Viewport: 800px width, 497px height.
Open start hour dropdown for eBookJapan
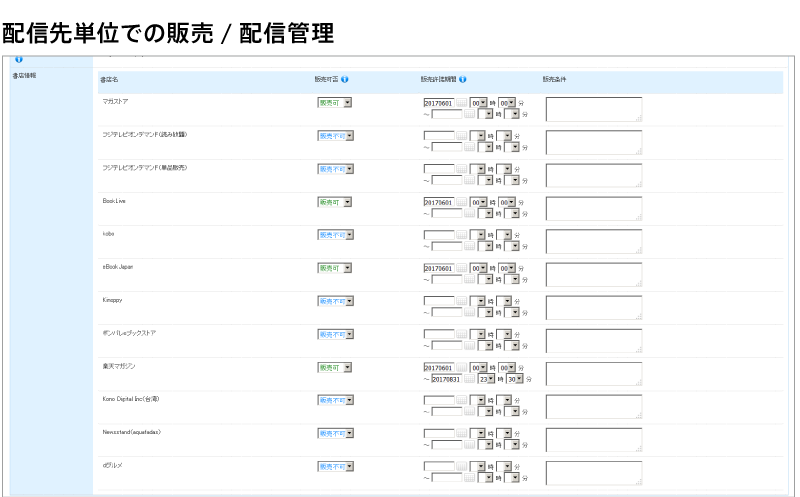pos(478,268)
